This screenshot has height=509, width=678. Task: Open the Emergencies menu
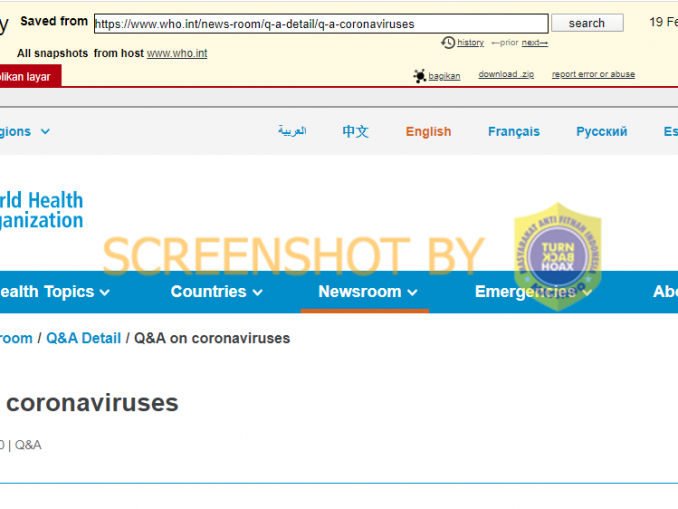click(533, 292)
